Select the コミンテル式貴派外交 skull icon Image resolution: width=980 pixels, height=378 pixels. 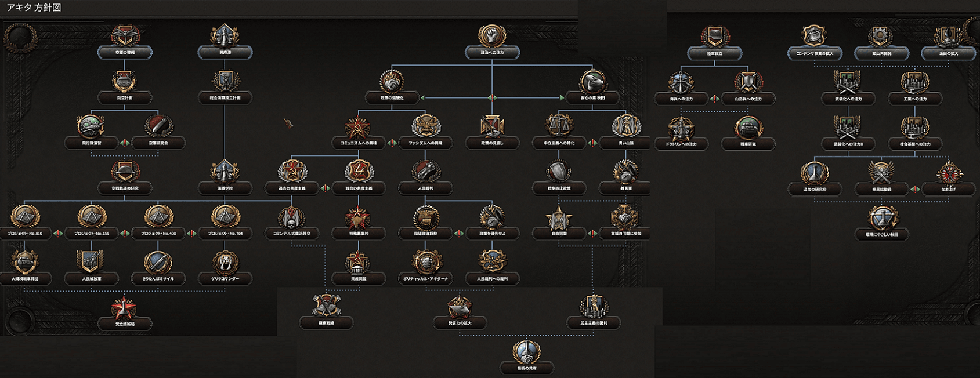pyautogui.click(x=292, y=217)
